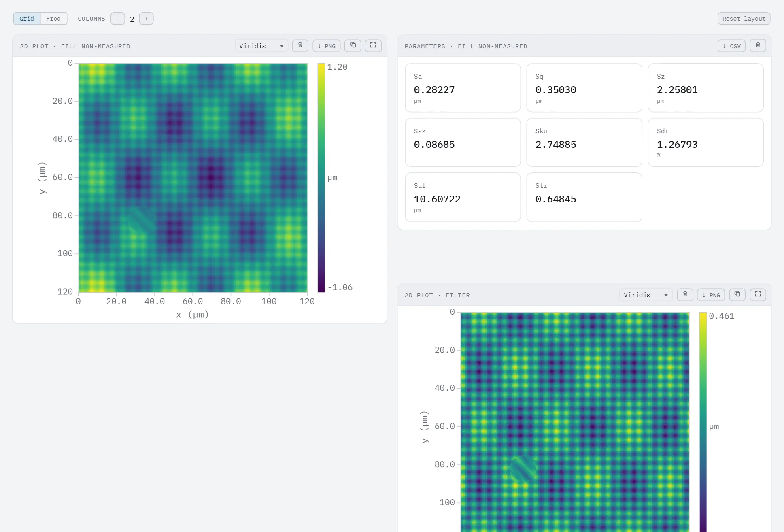784x532 pixels.
Task: Duplicate the Filter 2D plot panel
Action: click(x=737, y=294)
